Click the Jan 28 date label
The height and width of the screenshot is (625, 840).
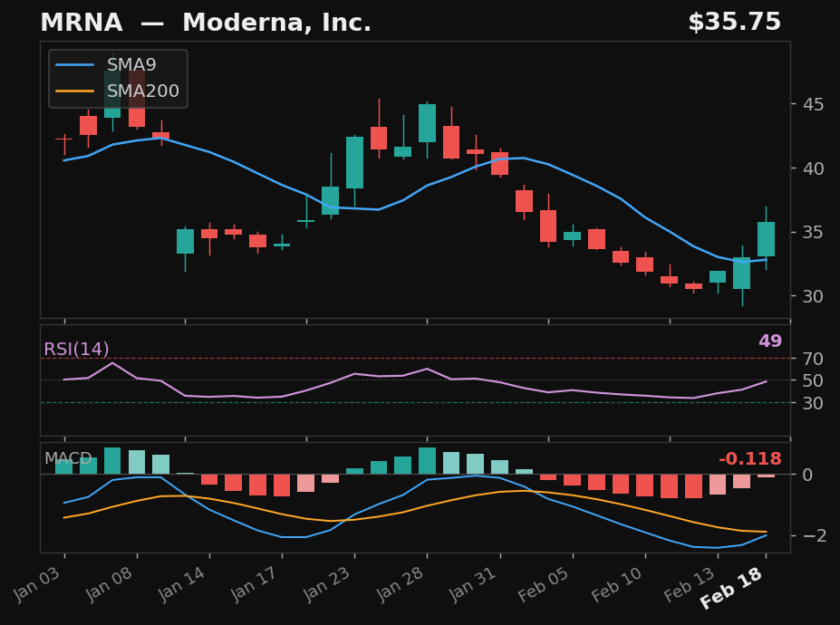pos(401,584)
